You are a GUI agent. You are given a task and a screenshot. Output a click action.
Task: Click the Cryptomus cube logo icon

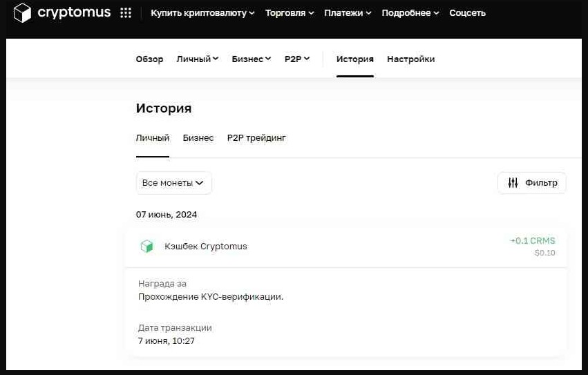click(22, 13)
